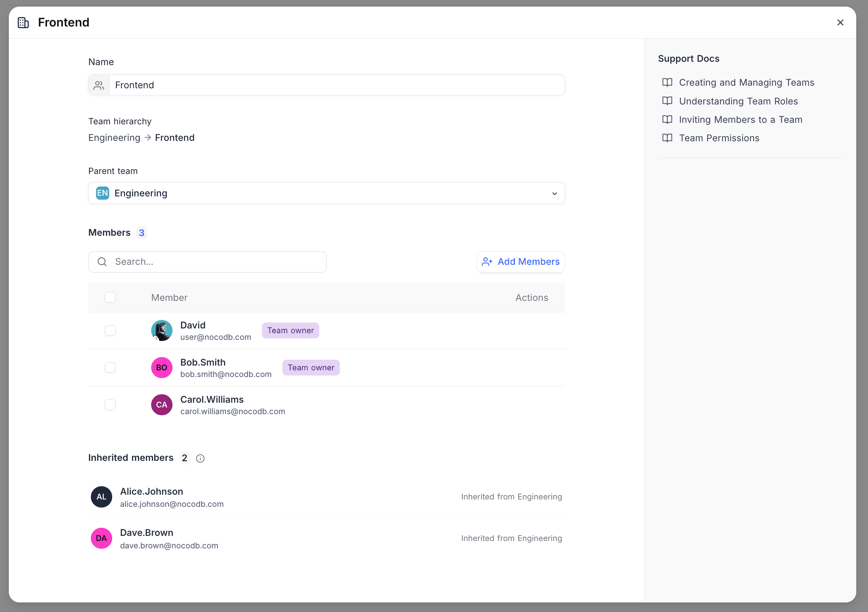Click the Team owner badge for Bob.Smith
Image resolution: width=868 pixels, height=612 pixels.
click(x=311, y=368)
